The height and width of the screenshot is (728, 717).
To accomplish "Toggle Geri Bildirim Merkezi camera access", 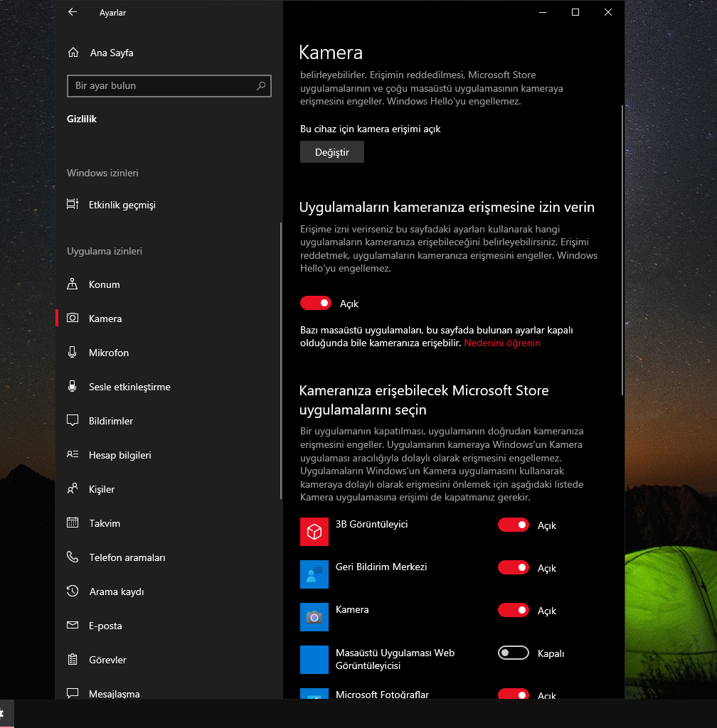I will coord(513,568).
